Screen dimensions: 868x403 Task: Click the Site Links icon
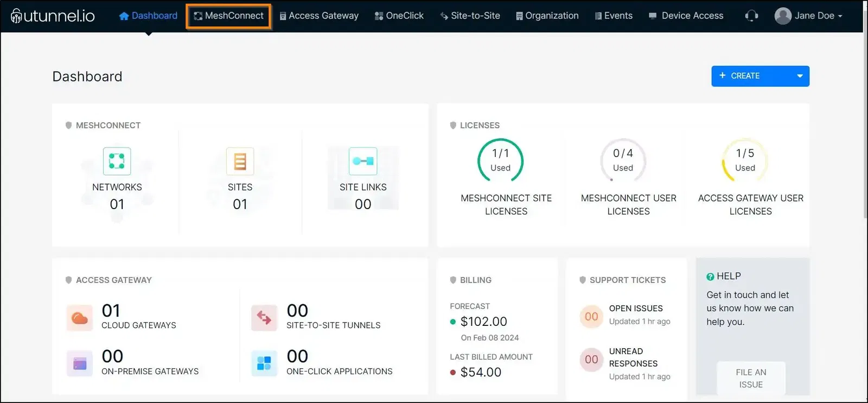[363, 161]
